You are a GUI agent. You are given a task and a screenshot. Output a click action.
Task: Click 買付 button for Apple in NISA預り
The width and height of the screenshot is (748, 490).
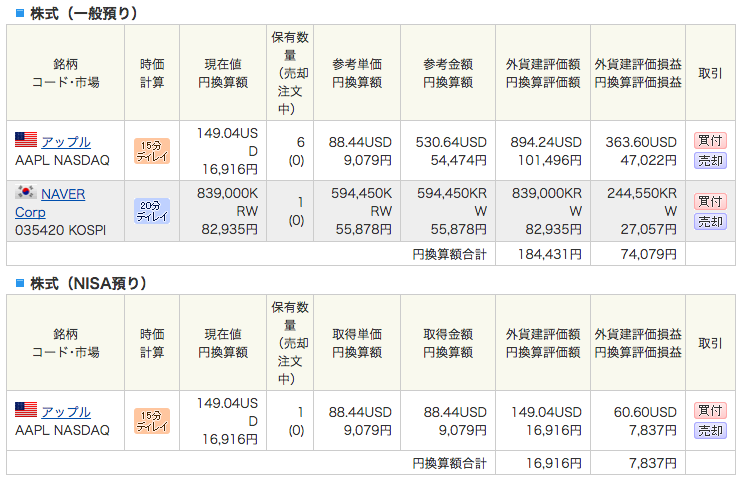click(x=710, y=410)
